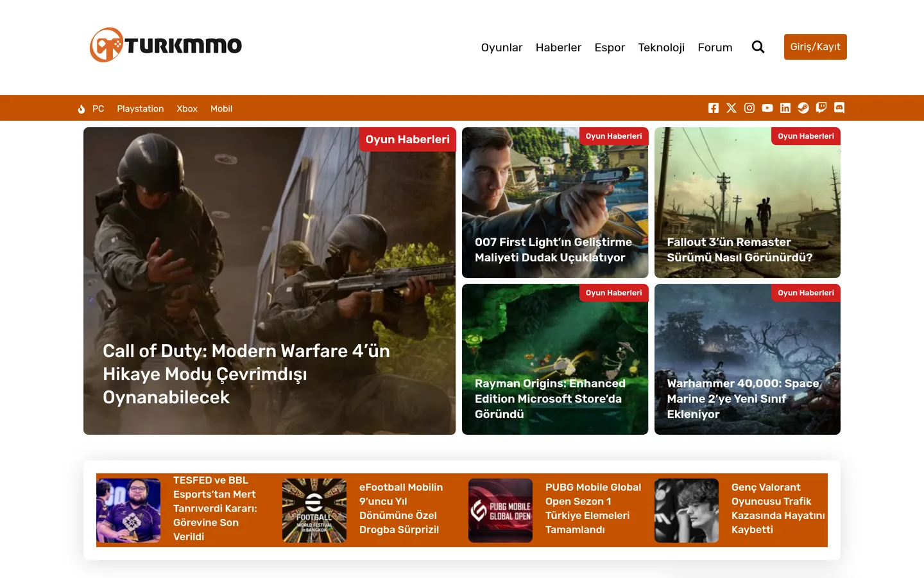This screenshot has height=578, width=924.
Task: Go to the Espor section
Action: click(610, 48)
